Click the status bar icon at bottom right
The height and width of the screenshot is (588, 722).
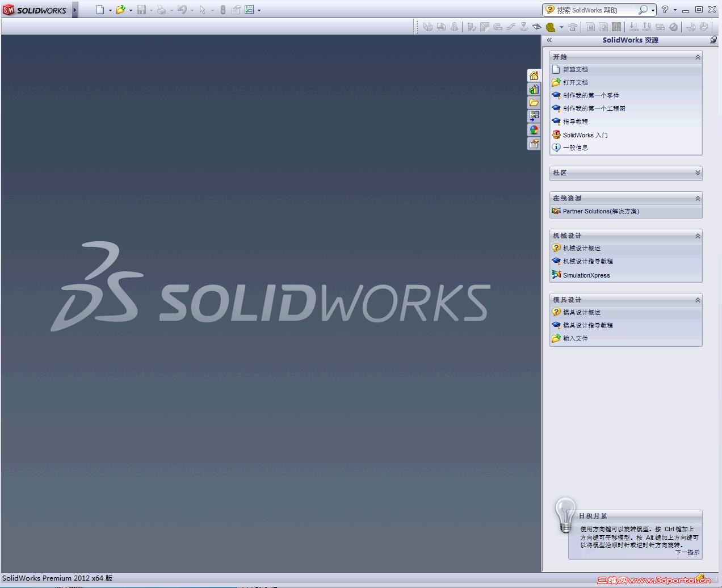point(701,578)
